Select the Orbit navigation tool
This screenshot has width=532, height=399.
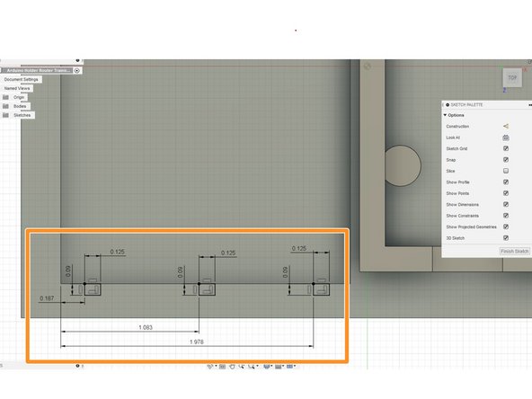tap(209, 367)
